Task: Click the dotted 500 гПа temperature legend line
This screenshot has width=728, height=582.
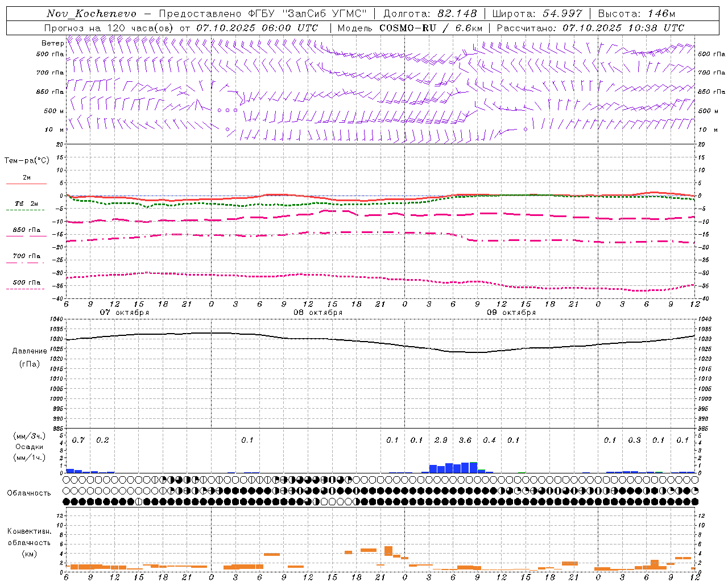Action: pyautogui.click(x=26, y=289)
